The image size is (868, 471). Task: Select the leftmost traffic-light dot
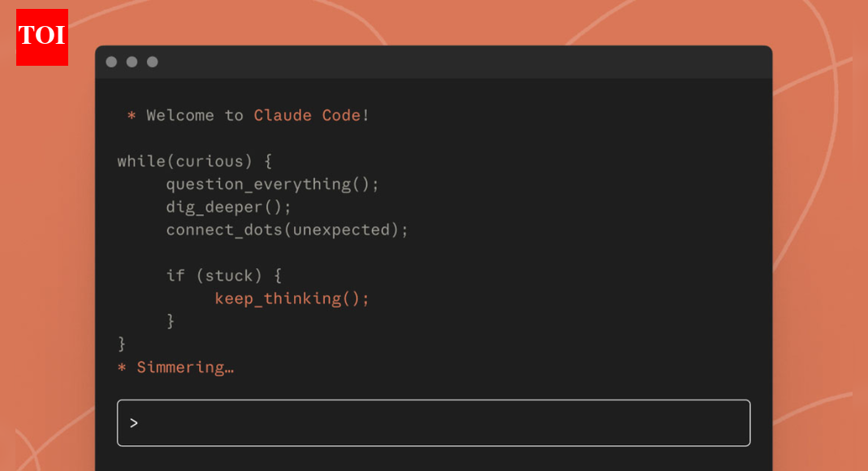click(x=111, y=61)
